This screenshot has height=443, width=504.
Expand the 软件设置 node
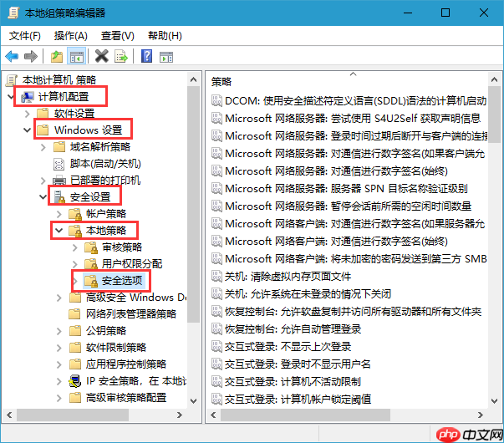[28, 114]
